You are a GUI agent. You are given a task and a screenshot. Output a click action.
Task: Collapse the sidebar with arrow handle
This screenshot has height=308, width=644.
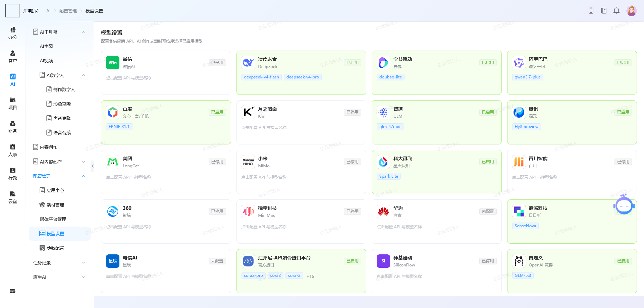point(92,166)
